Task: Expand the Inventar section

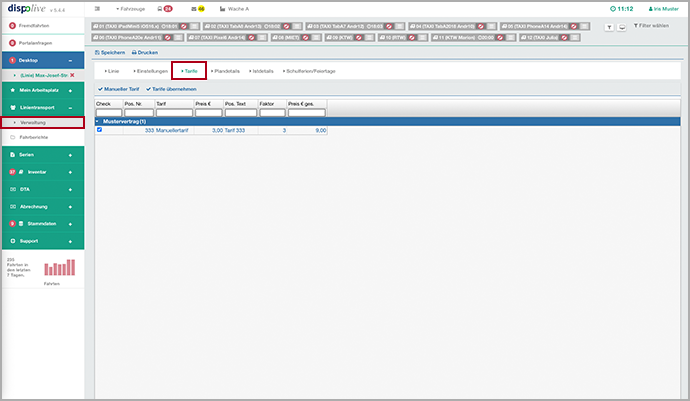Action: pyautogui.click(x=70, y=172)
